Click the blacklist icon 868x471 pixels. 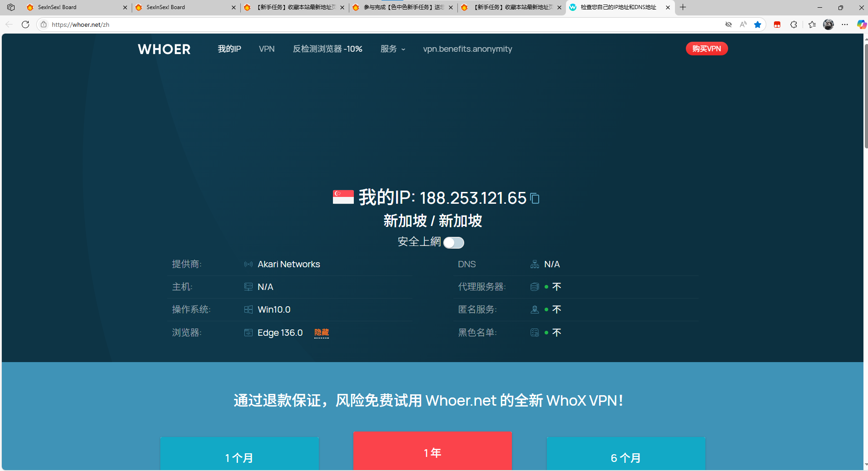click(535, 333)
